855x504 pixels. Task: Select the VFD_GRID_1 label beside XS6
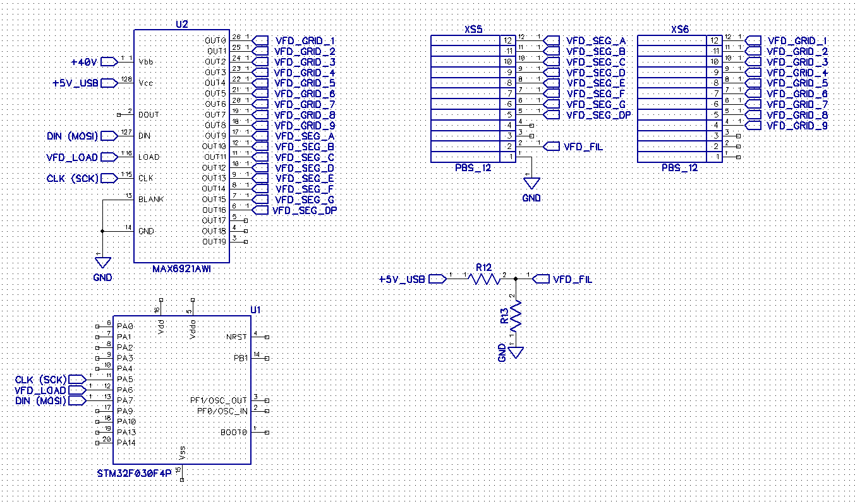coord(797,40)
